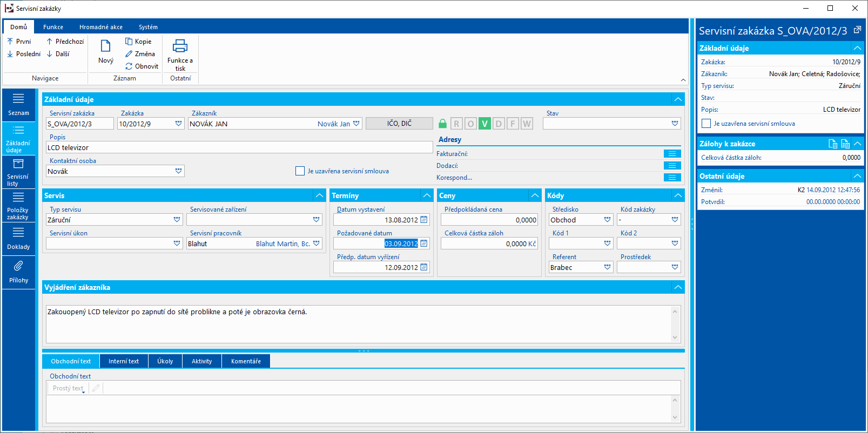Open the Hromadné akce ribbon tab
The image size is (868, 433).
coord(101,27)
